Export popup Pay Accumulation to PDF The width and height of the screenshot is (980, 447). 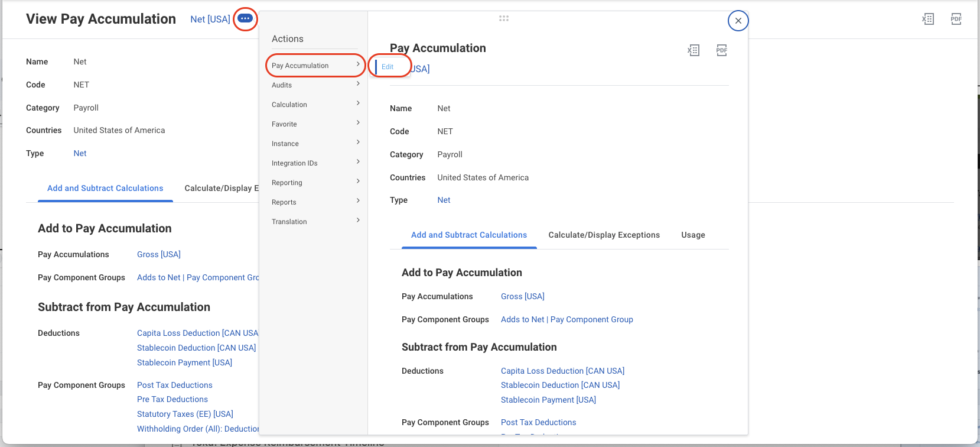pyautogui.click(x=722, y=50)
